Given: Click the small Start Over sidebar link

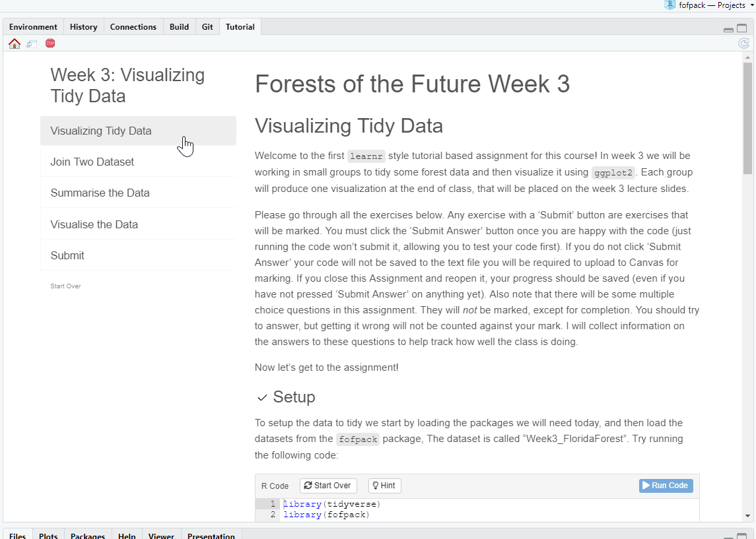Looking at the screenshot, I should click(x=65, y=286).
